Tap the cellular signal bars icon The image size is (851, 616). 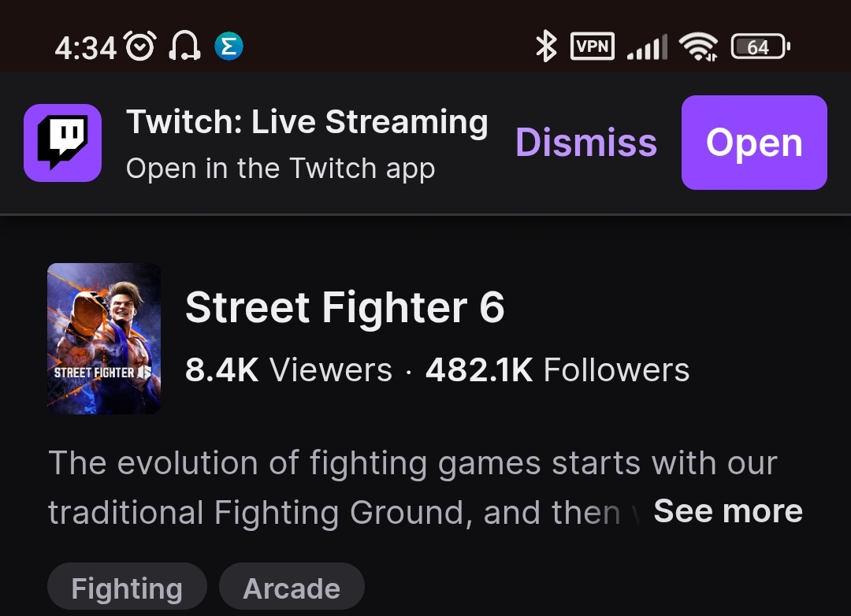tap(647, 47)
